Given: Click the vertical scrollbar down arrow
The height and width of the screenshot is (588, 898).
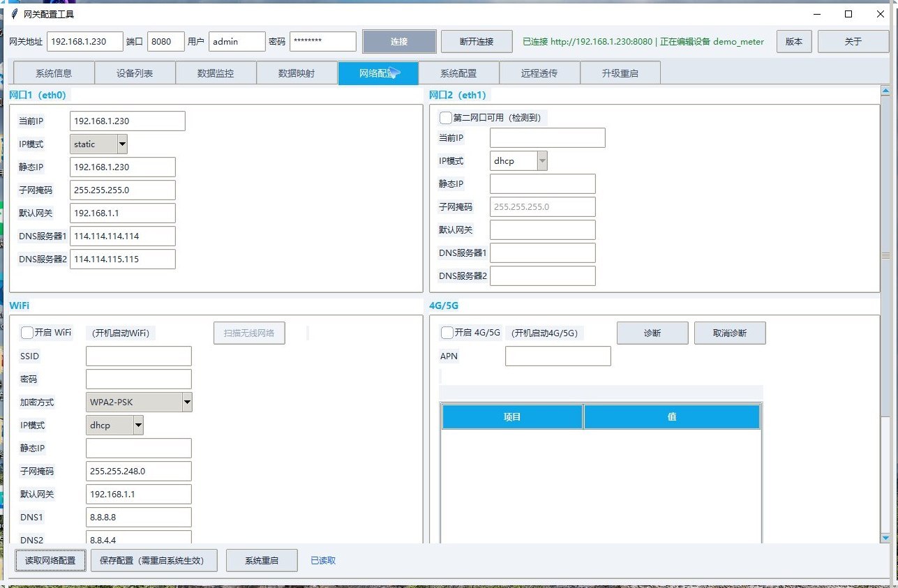Looking at the screenshot, I should [x=886, y=538].
